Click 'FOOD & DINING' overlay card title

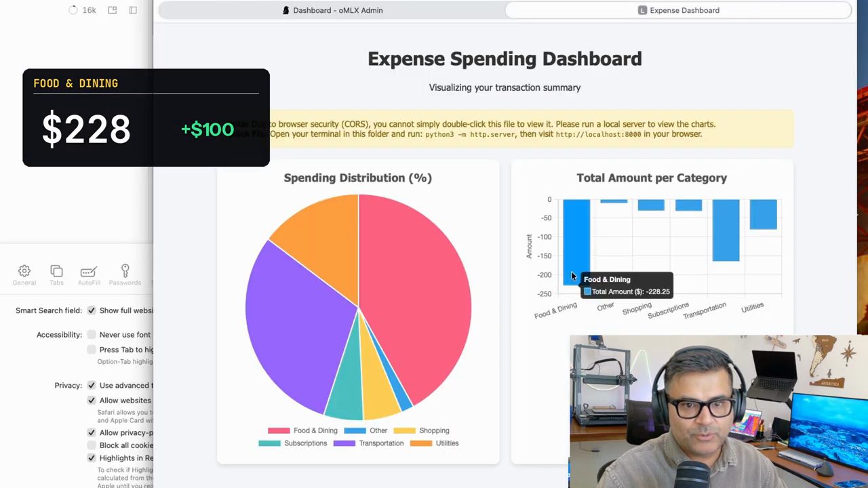pyautogui.click(x=76, y=83)
